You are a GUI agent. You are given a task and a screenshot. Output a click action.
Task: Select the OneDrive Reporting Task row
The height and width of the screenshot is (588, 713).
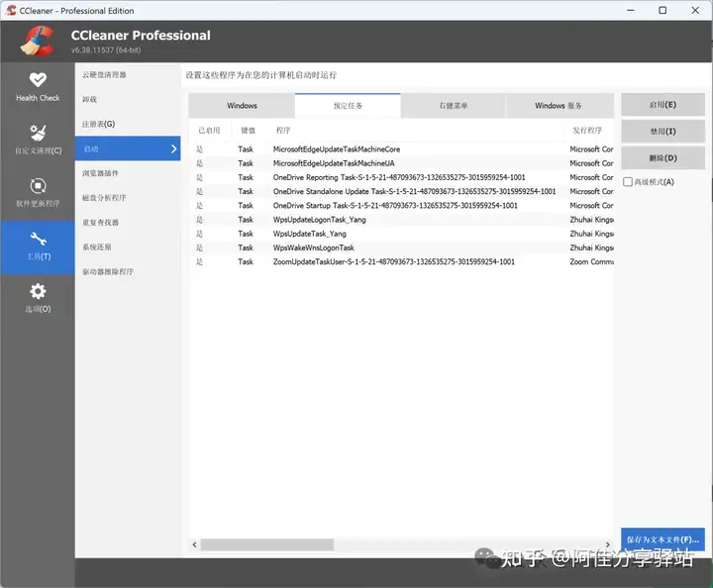pos(401,177)
